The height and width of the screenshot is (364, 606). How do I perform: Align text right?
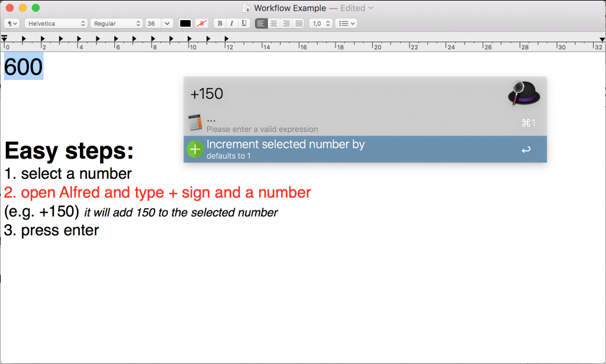tap(286, 24)
